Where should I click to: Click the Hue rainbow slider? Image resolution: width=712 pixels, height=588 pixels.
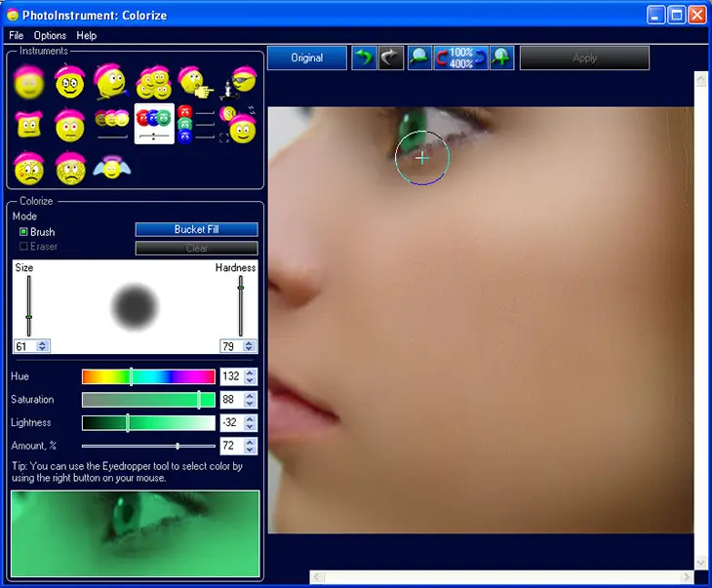click(148, 376)
